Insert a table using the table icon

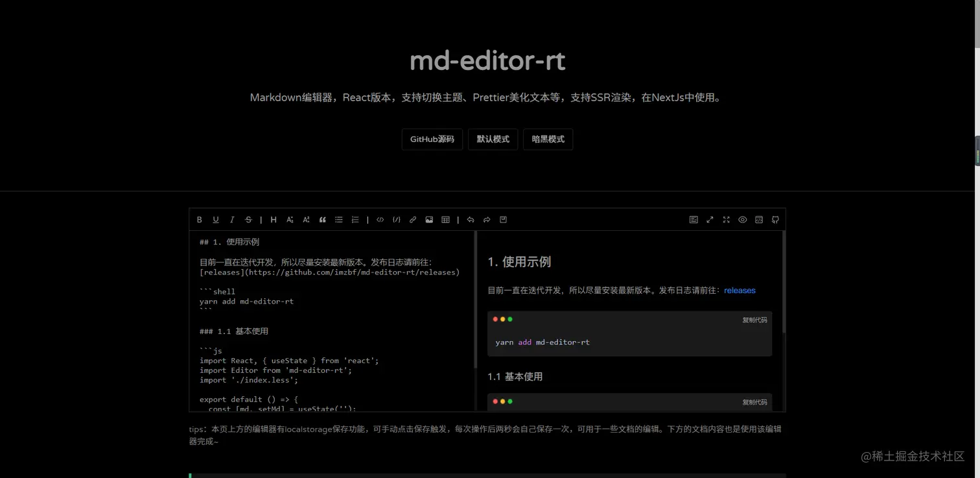tap(445, 219)
